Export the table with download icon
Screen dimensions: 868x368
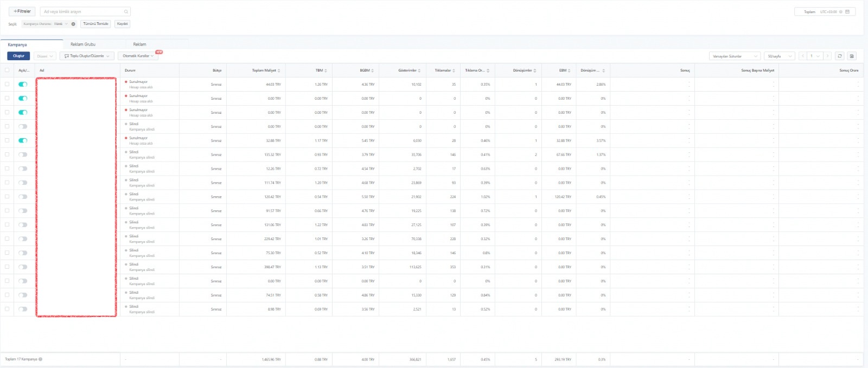[852, 56]
